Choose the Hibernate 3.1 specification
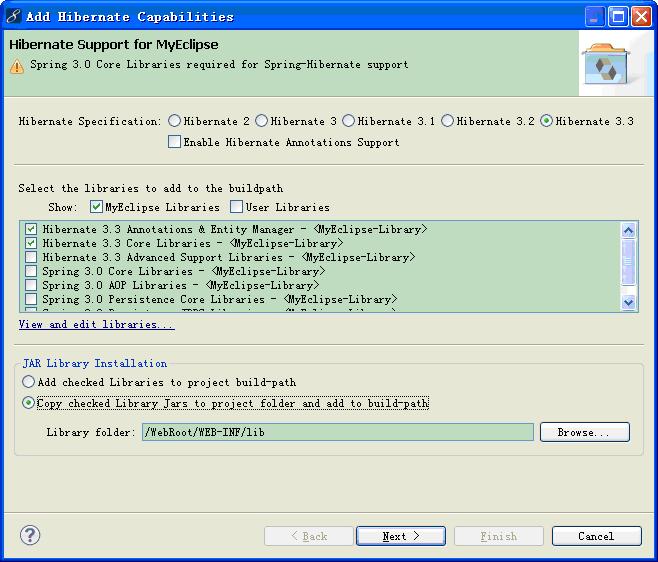This screenshot has width=658, height=562. [x=348, y=121]
